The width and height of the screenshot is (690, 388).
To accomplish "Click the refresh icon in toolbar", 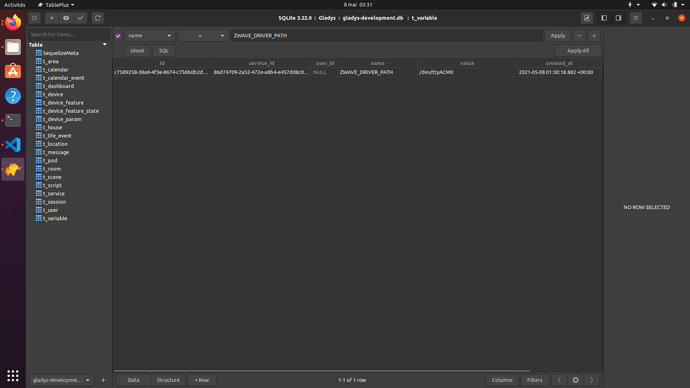I will pyautogui.click(x=98, y=18).
